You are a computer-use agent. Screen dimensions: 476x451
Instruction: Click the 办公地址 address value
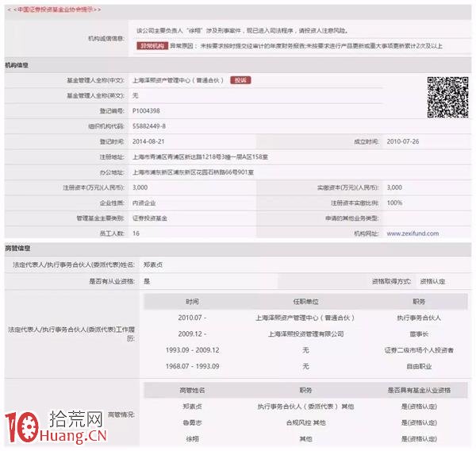pyautogui.click(x=193, y=172)
